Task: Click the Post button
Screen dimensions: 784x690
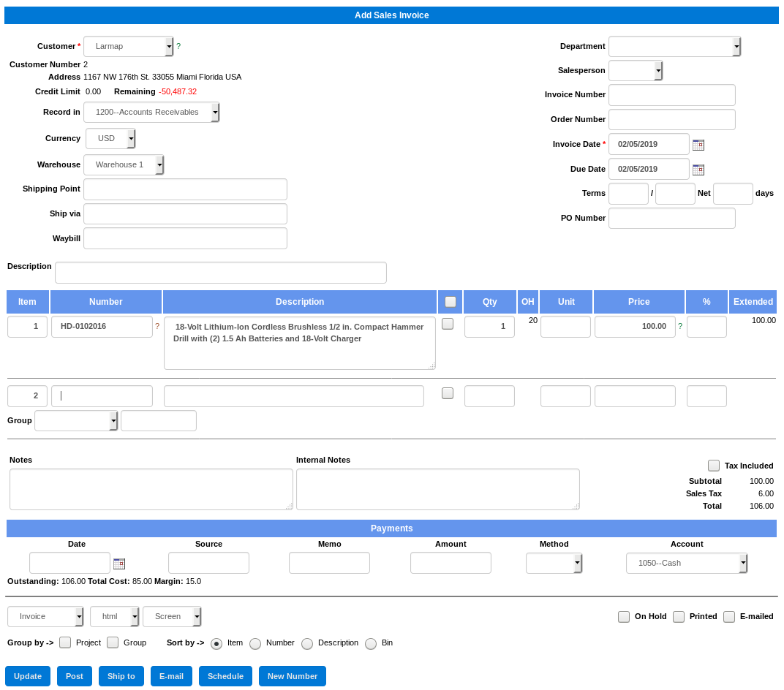Action: pos(75,676)
